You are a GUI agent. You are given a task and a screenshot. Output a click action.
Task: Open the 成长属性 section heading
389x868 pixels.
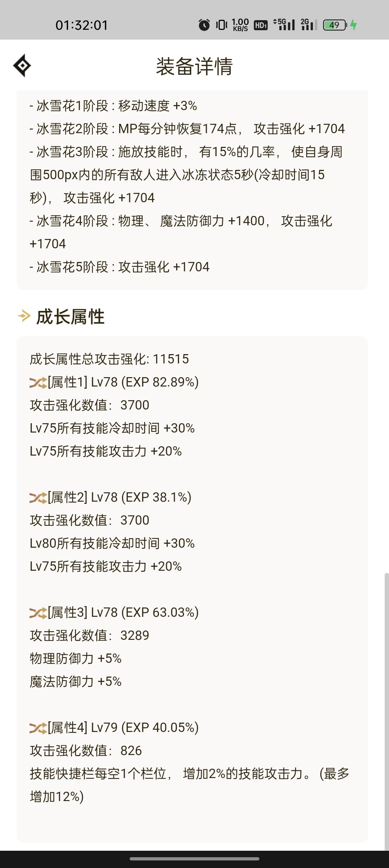[70, 317]
